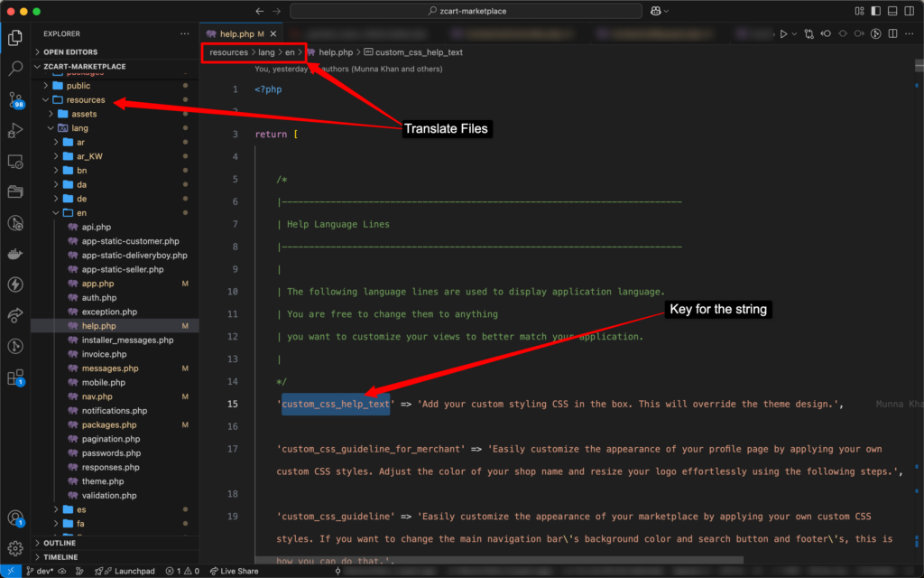This screenshot has height=578, width=924.
Task: Open the Search view in activity bar
Action: coord(15,69)
